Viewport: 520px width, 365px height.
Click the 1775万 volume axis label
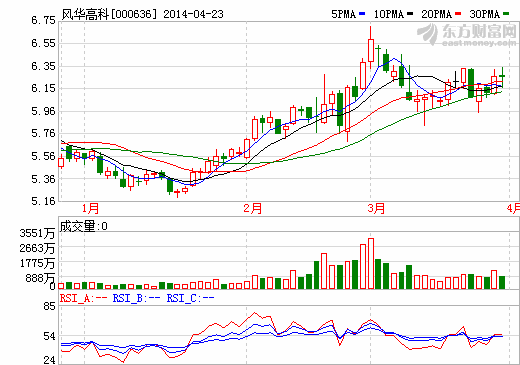pyautogui.click(x=37, y=263)
